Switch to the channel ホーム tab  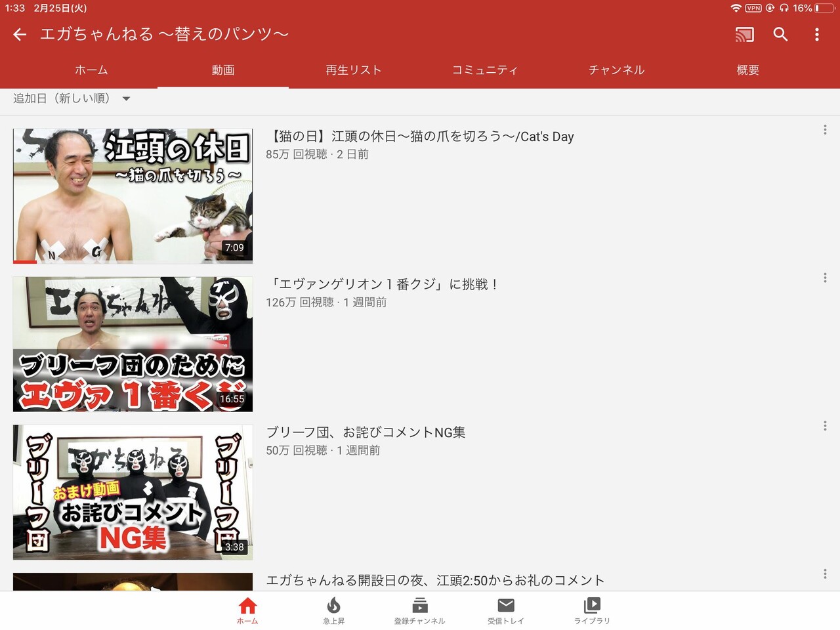[x=91, y=70]
